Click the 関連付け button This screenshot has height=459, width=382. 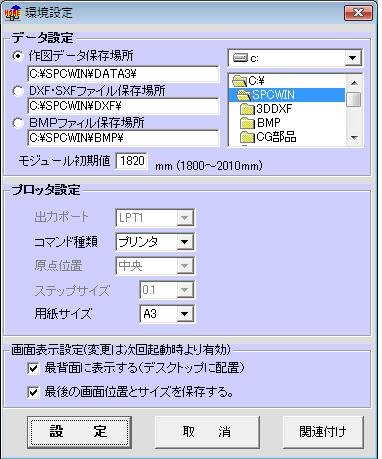point(323,432)
